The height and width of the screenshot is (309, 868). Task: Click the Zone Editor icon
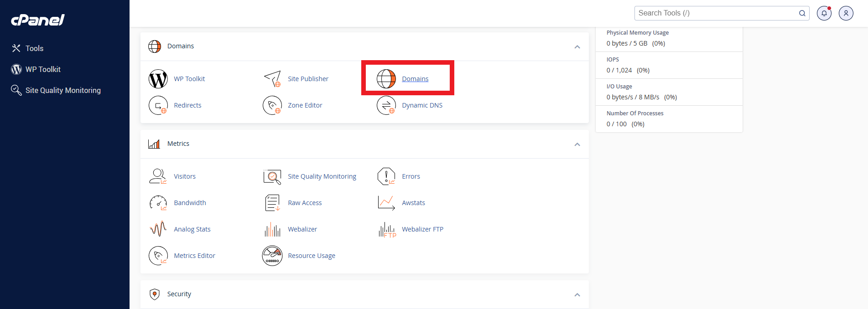click(x=272, y=105)
